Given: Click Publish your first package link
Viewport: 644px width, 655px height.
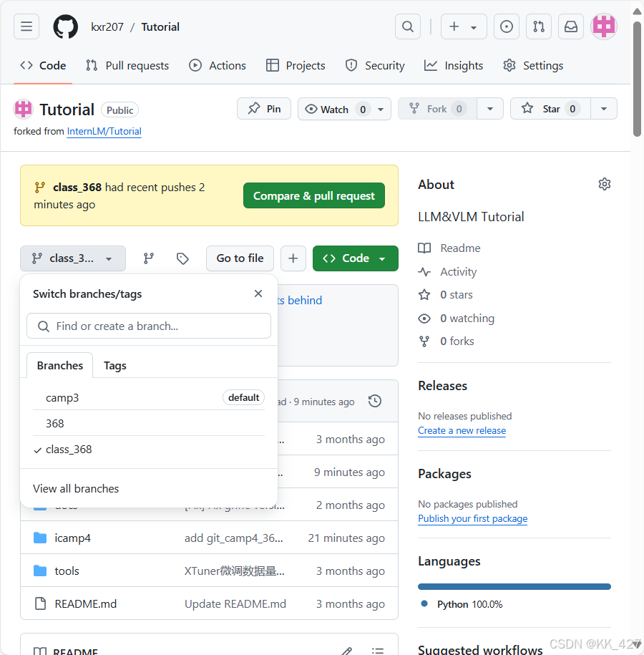Looking at the screenshot, I should click(x=473, y=519).
